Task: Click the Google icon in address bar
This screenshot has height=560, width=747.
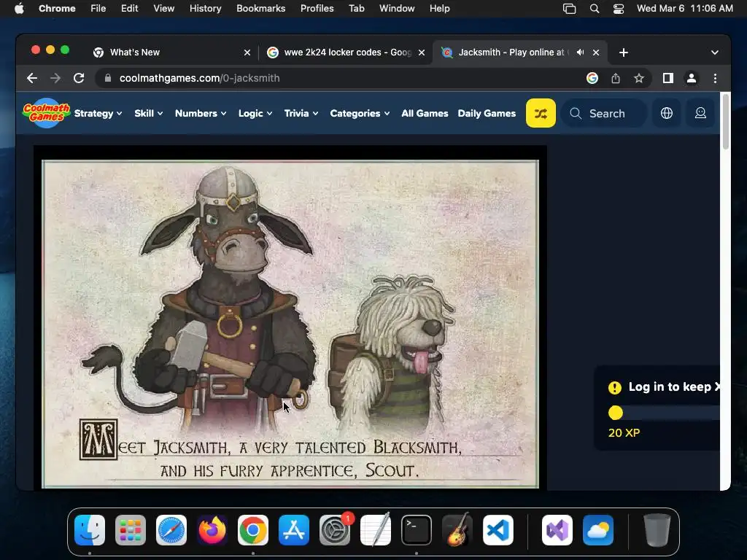Action: [x=592, y=78]
